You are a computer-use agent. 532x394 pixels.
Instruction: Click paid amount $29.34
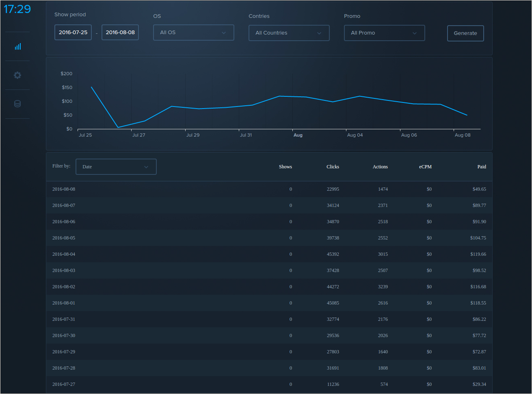tap(479, 384)
